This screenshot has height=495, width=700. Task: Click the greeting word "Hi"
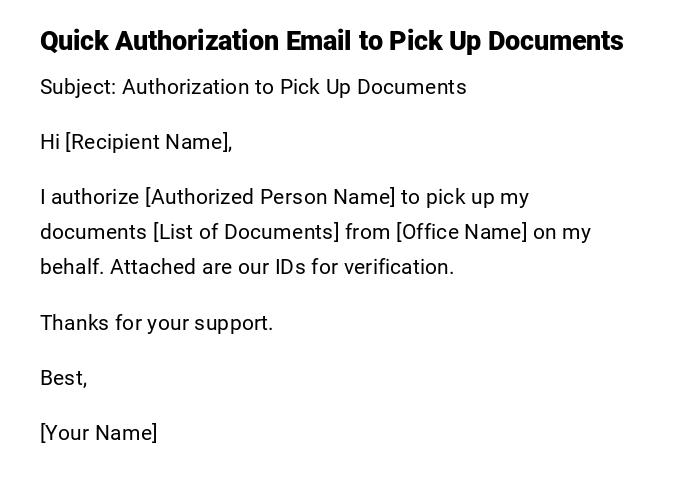[x=50, y=142]
